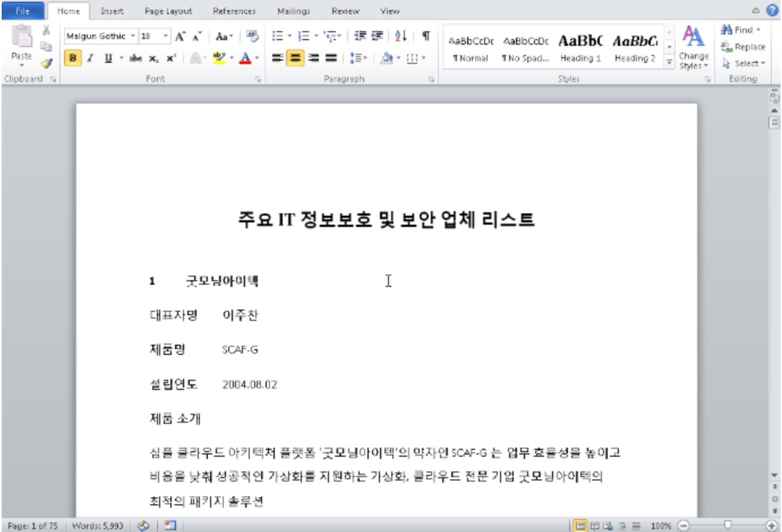Open bullet list dropdown arrow
The width and height of the screenshot is (782, 532).
pos(289,36)
